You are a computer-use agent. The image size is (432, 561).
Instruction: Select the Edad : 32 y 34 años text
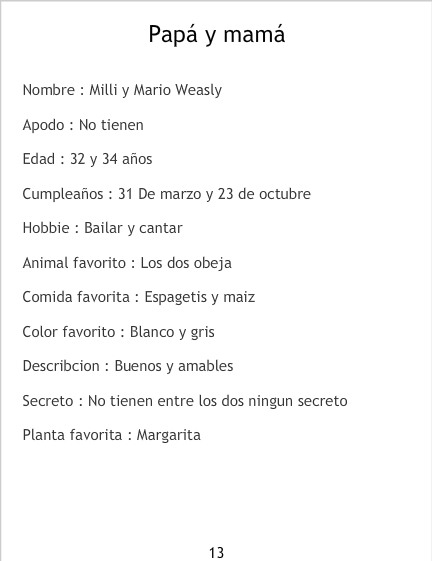click(87, 160)
